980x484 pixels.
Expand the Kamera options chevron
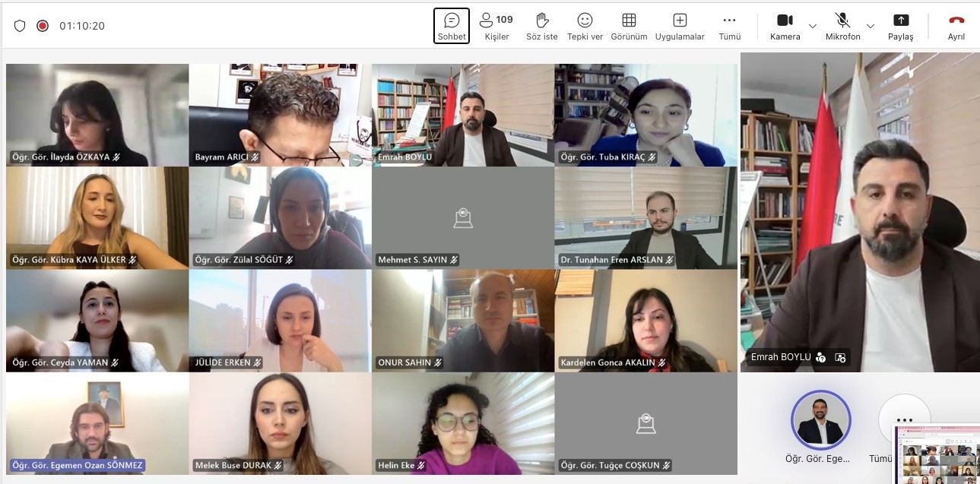[813, 26]
